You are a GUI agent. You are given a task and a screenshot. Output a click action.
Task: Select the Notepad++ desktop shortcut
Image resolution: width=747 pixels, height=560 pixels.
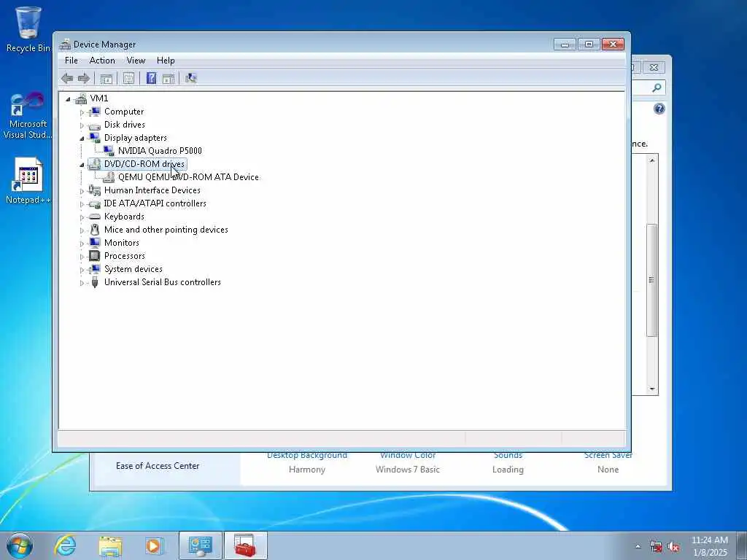tap(28, 181)
